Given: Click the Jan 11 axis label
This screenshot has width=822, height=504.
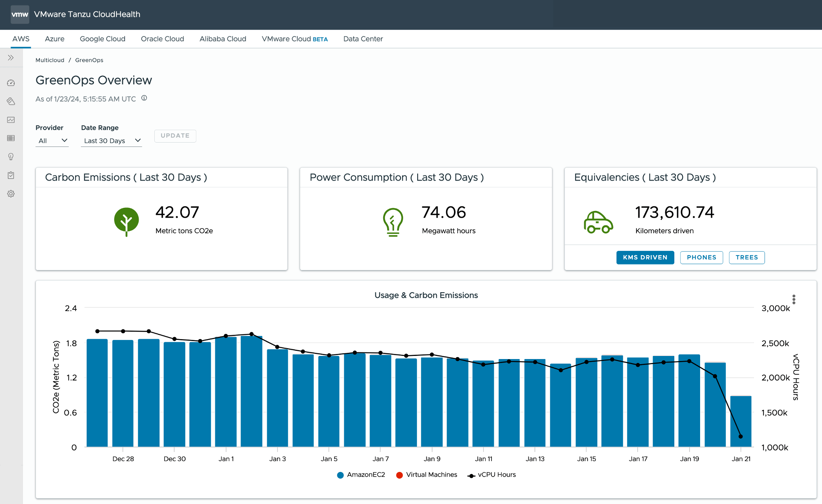Looking at the screenshot, I should (x=484, y=459).
